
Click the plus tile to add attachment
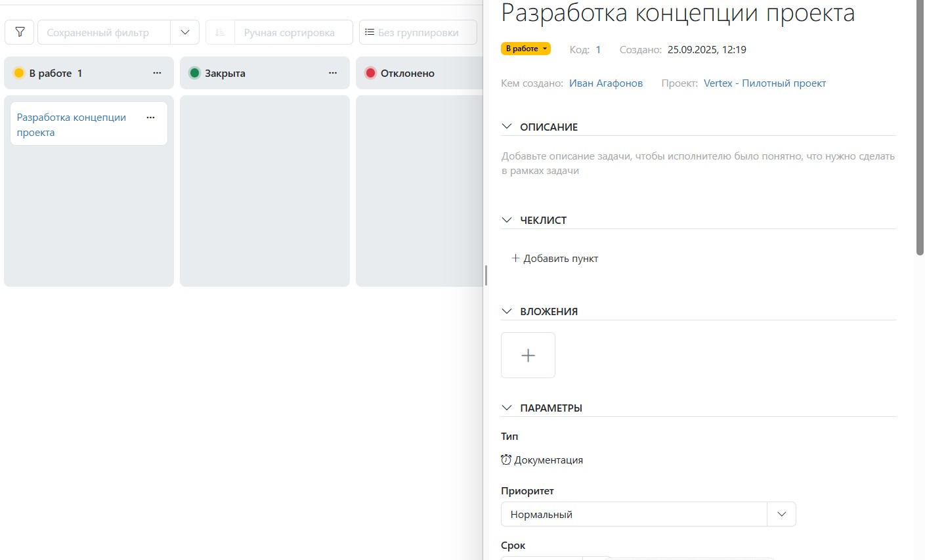(x=528, y=355)
